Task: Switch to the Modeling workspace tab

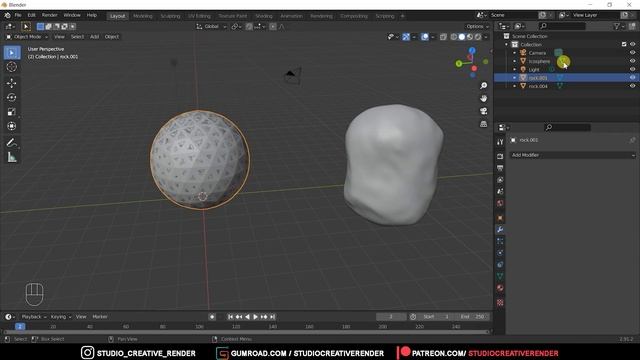Action: click(x=143, y=16)
